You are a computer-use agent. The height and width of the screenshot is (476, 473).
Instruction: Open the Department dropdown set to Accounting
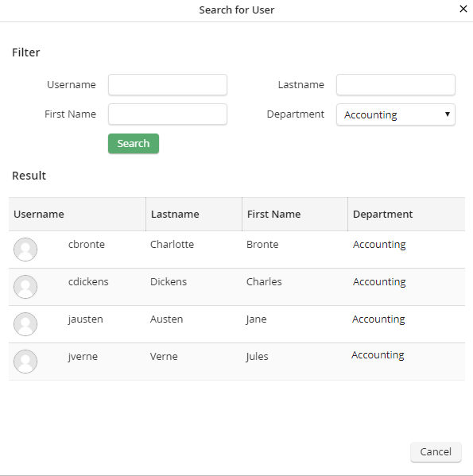(x=396, y=114)
